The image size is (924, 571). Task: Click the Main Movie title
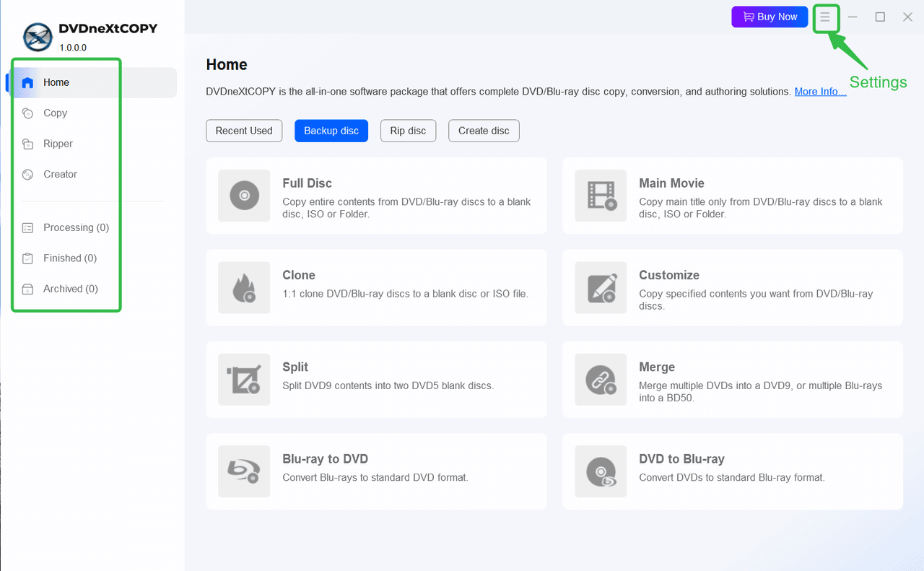(671, 183)
